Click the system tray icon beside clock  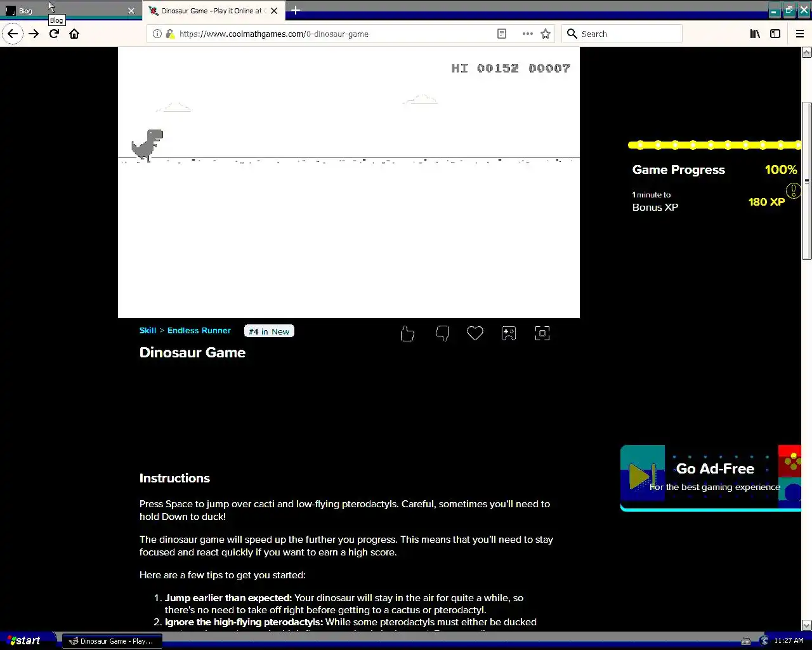click(x=764, y=641)
